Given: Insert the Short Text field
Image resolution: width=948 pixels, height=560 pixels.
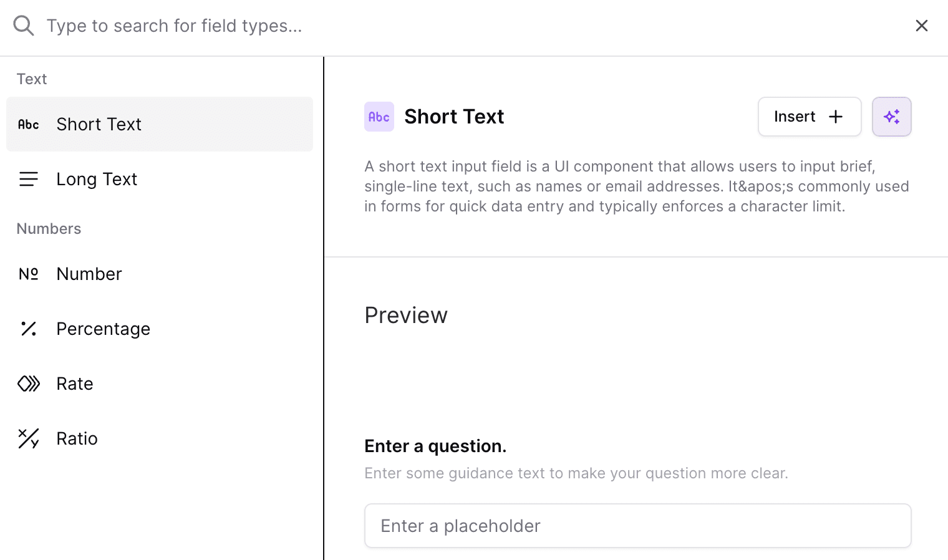Looking at the screenshot, I should (810, 117).
